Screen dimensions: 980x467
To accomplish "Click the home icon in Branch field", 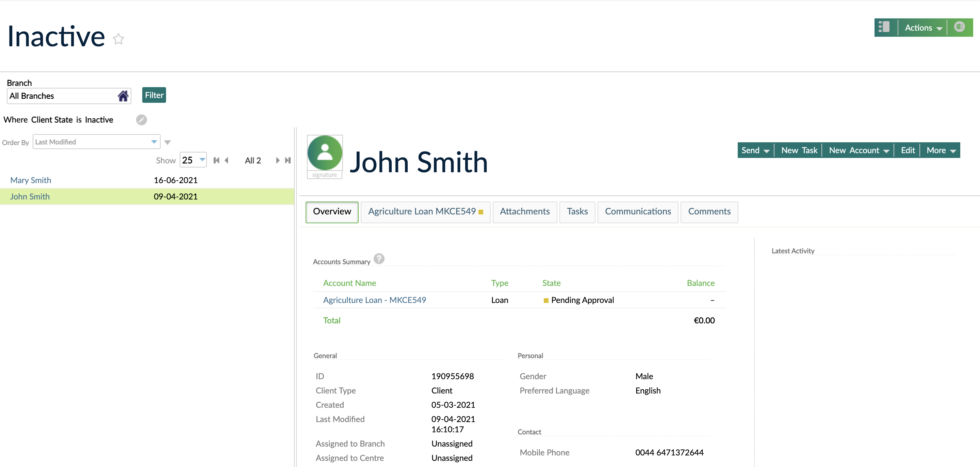I will [x=122, y=96].
